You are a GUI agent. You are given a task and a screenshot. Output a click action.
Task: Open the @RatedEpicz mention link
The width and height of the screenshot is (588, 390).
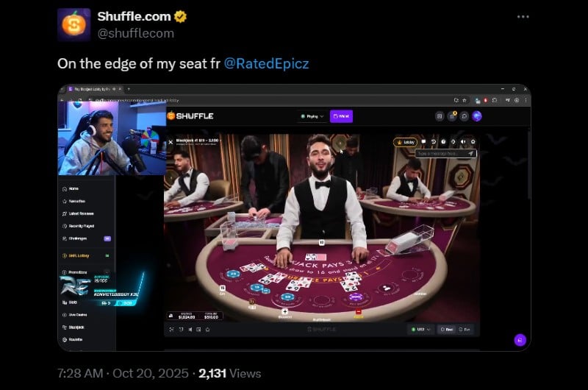coord(266,63)
